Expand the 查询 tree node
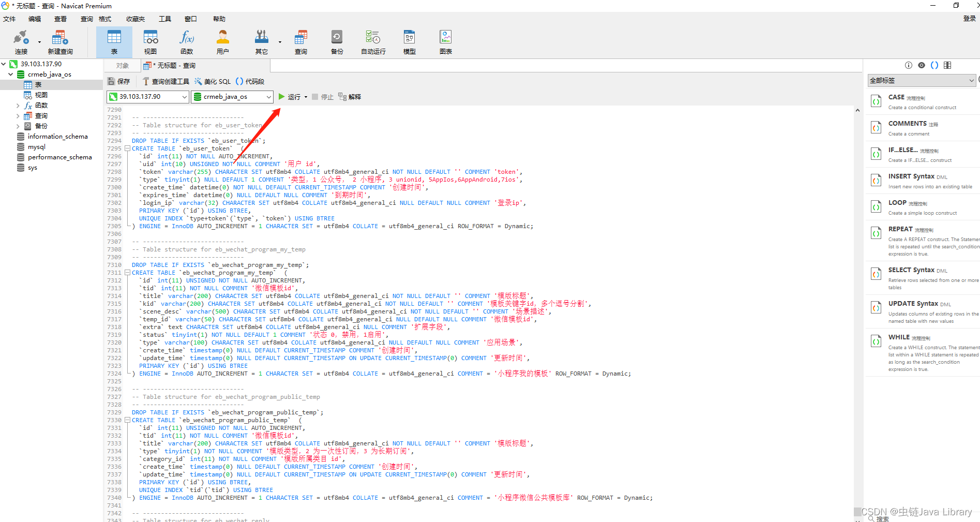Image resolution: width=980 pixels, height=522 pixels. click(x=18, y=116)
